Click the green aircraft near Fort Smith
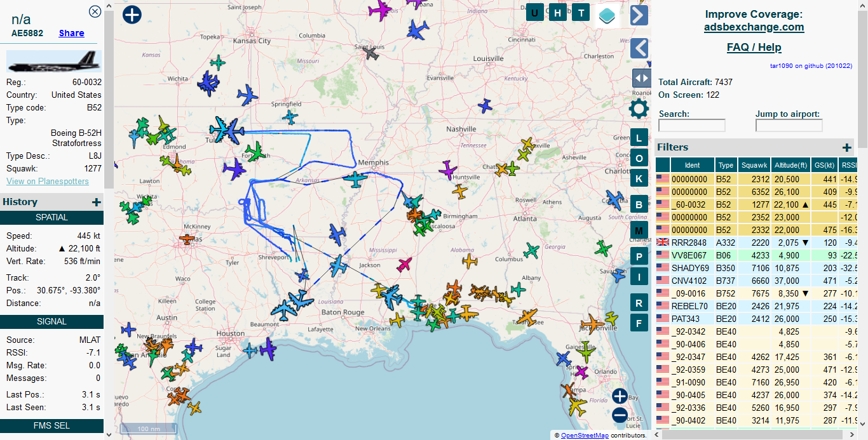The image size is (868, 440). [255, 152]
